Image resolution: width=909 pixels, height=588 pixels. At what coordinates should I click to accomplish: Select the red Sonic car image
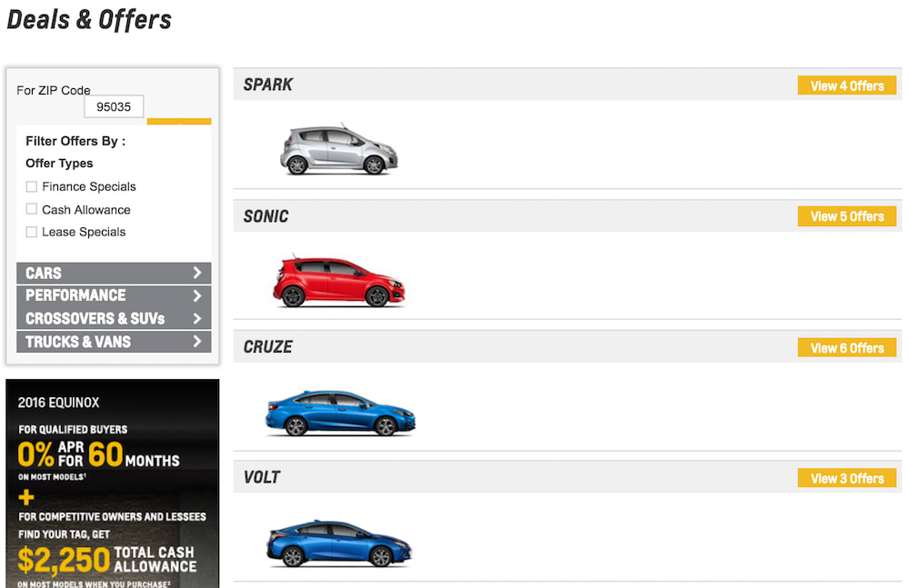338,281
